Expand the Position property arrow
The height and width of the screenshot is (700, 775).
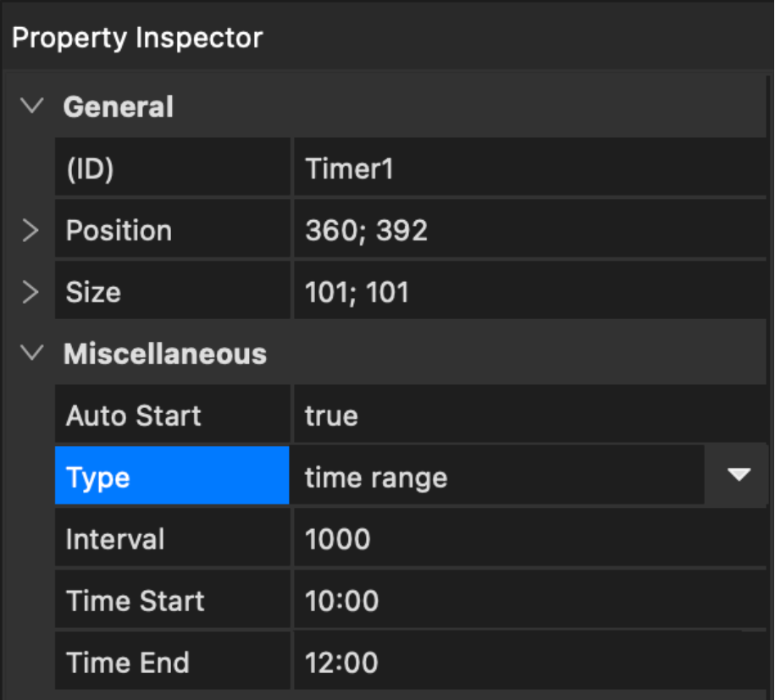31,230
